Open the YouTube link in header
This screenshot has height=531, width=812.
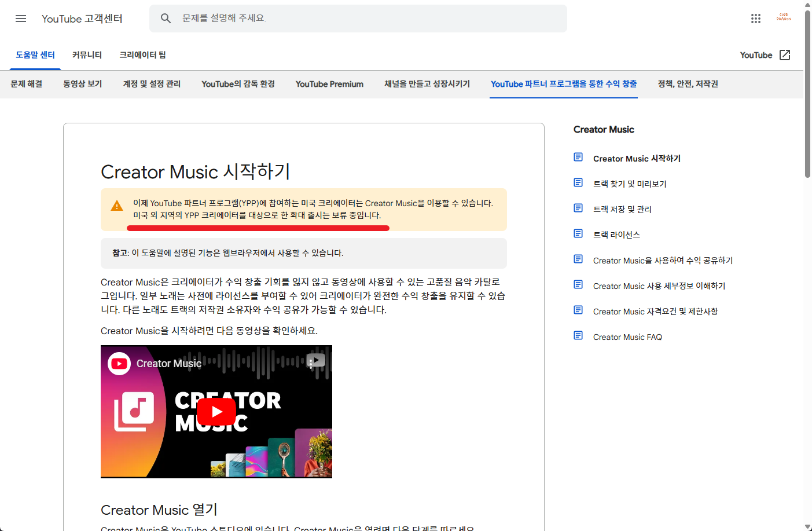pos(756,55)
